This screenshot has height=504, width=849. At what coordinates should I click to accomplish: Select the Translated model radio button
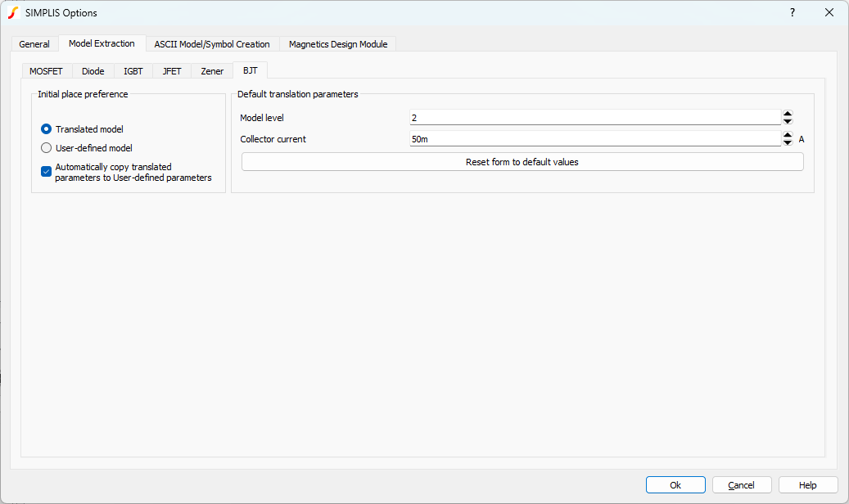(47, 129)
